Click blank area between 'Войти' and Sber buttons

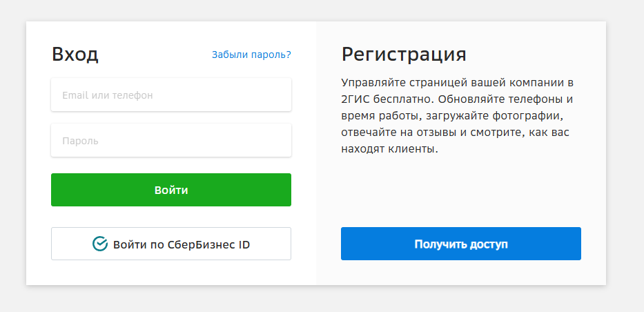171,217
